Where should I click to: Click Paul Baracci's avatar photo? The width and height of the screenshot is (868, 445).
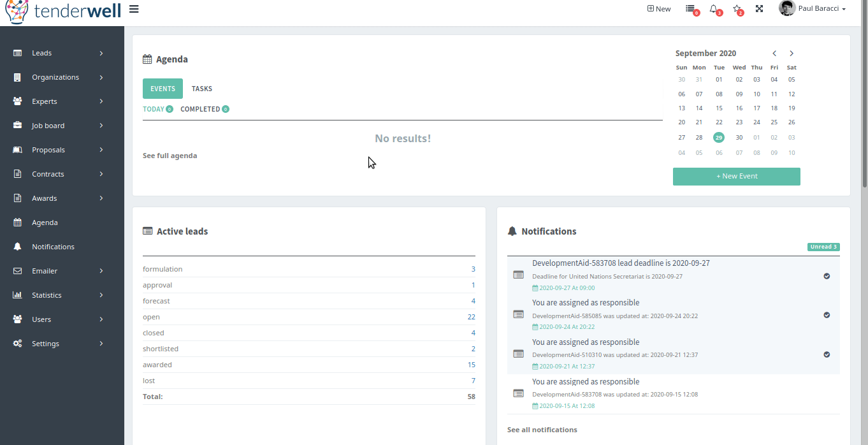pos(787,8)
